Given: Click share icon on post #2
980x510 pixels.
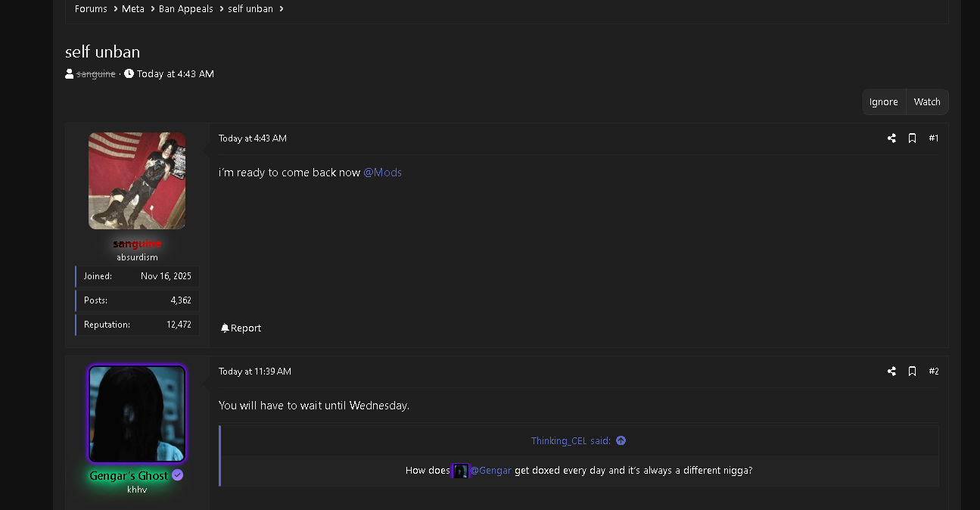Looking at the screenshot, I should click(891, 372).
